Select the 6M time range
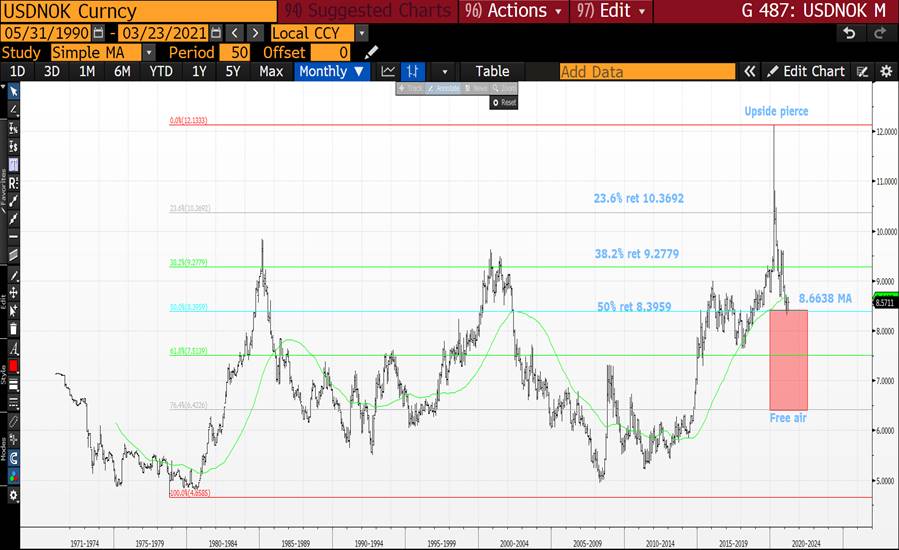Image resolution: width=899 pixels, height=550 pixels. [x=122, y=72]
